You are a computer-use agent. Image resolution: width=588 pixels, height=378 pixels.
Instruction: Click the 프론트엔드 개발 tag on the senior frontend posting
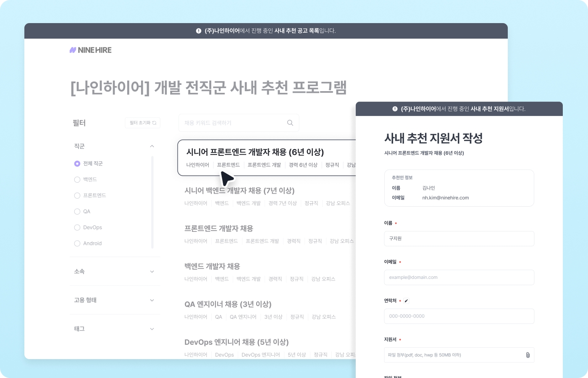click(264, 165)
